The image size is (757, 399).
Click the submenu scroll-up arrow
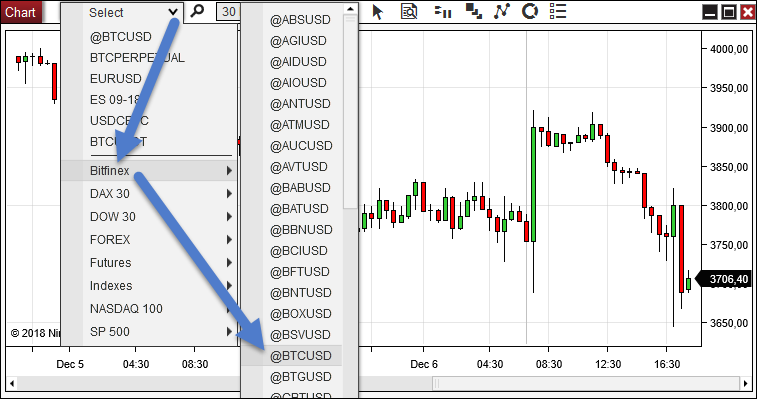(x=350, y=9)
